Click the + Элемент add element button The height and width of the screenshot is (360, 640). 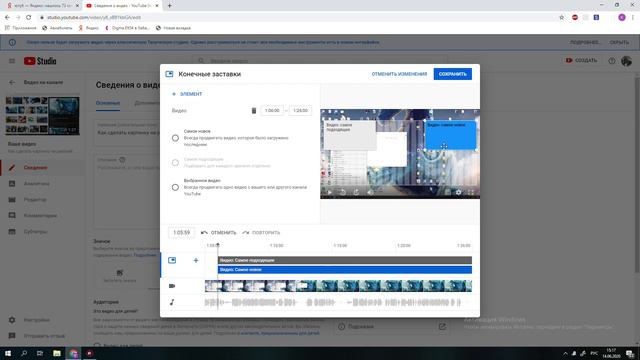click(187, 94)
